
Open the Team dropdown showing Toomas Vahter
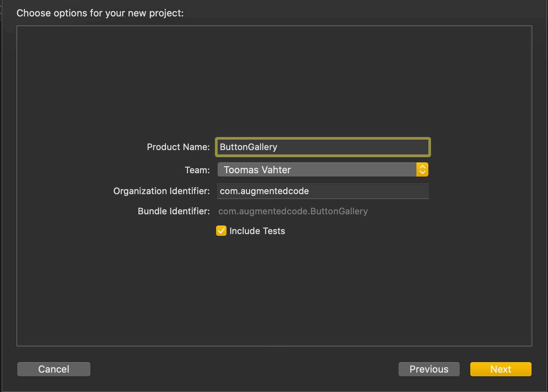coord(317,170)
